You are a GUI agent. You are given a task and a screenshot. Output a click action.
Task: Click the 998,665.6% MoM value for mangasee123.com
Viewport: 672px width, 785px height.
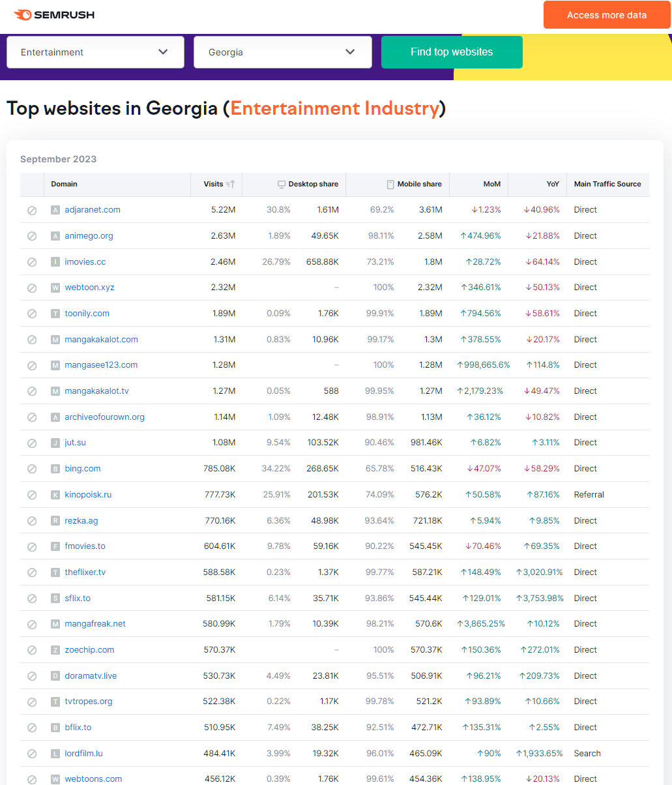(x=484, y=365)
